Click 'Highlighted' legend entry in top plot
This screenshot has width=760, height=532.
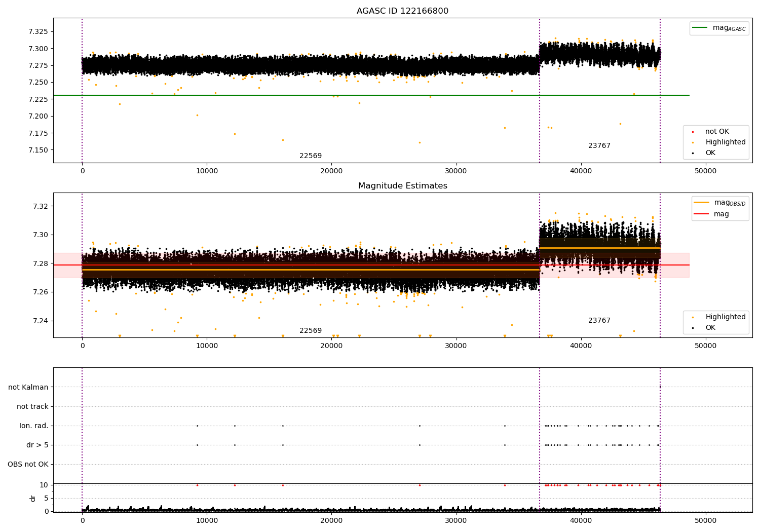coord(719,142)
